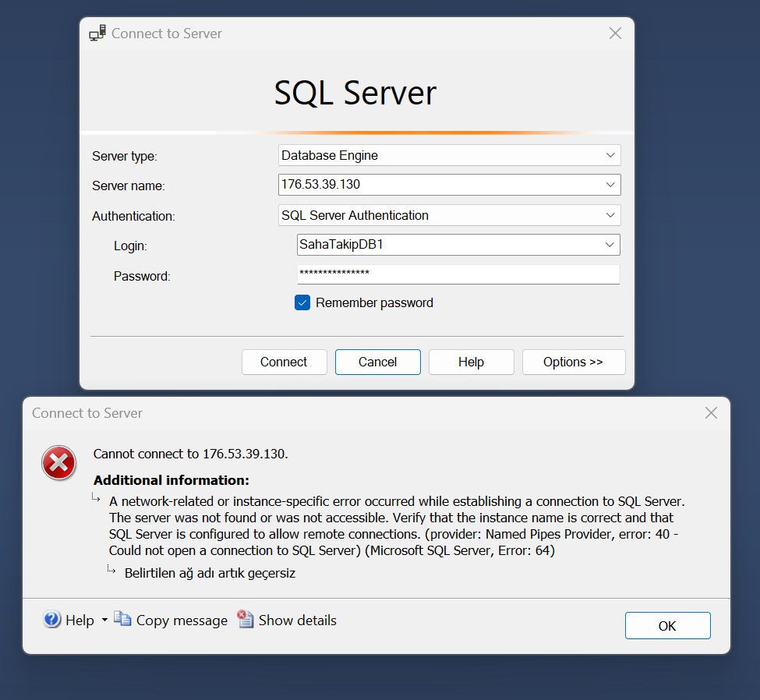Click the Show details label
The image size is (760, 700).
click(x=298, y=620)
